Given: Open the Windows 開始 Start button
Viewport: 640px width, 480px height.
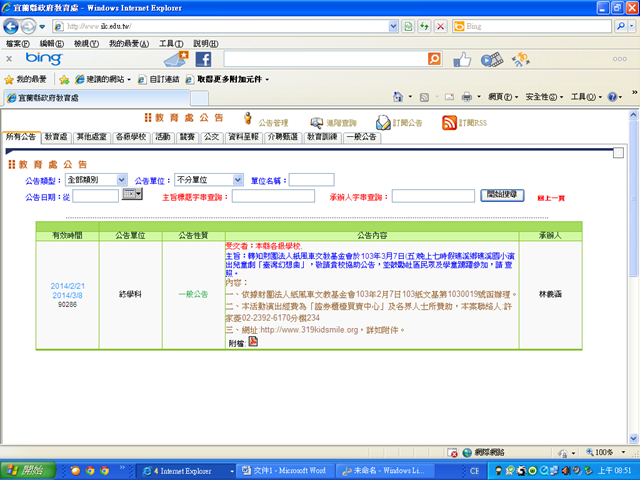Looking at the screenshot, I should (x=28, y=471).
